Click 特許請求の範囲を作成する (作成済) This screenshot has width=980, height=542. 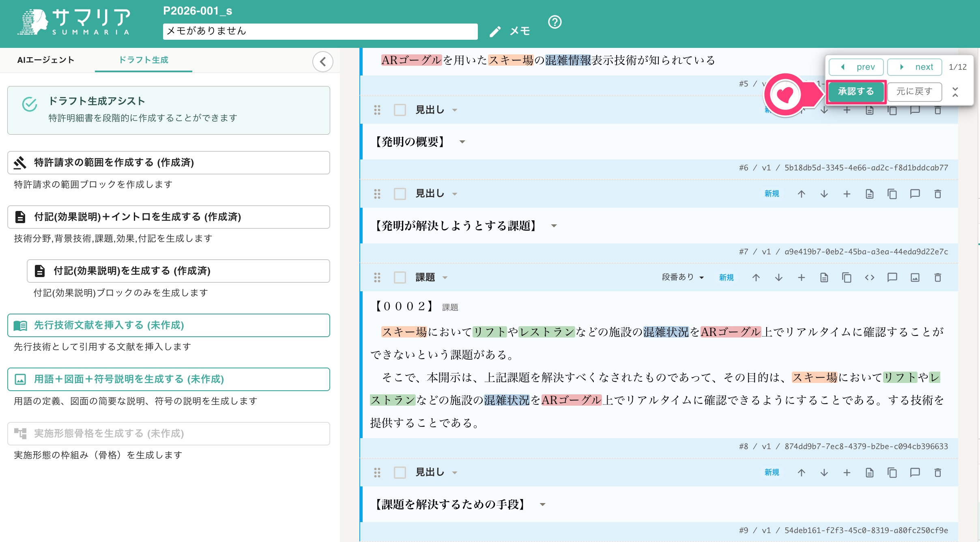(x=169, y=163)
